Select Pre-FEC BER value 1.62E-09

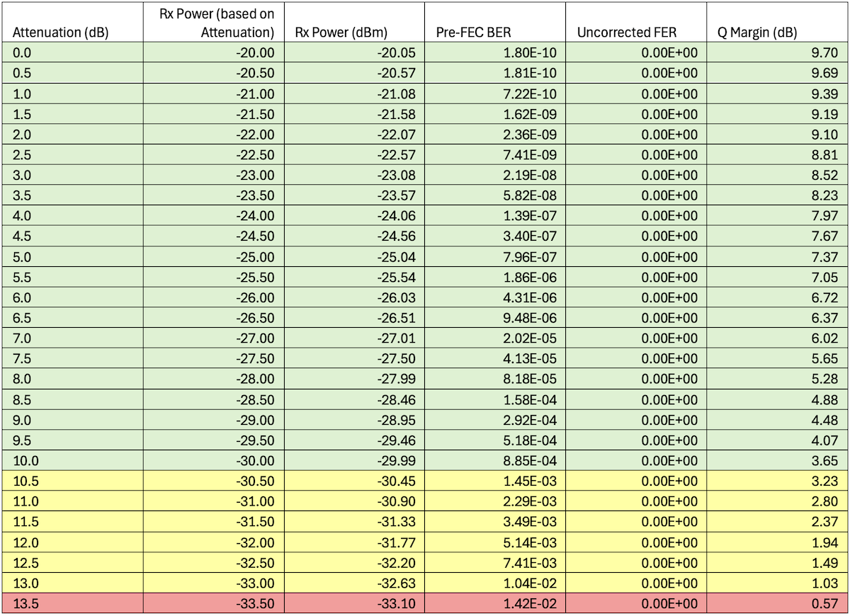pyautogui.click(x=495, y=114)
